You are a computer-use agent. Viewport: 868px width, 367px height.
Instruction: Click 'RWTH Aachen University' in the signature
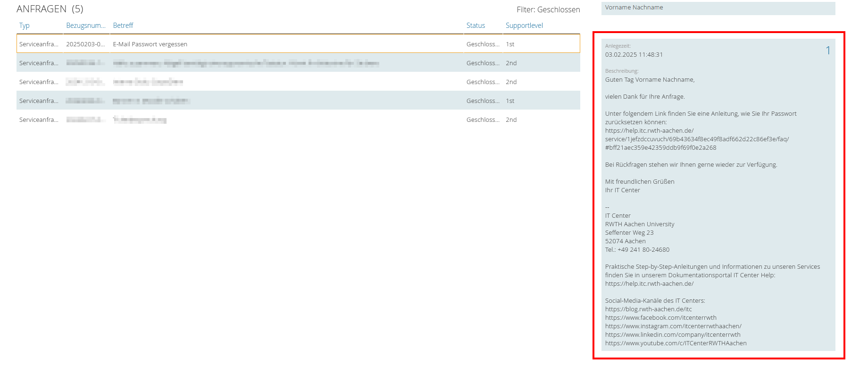tap(640, 224)
